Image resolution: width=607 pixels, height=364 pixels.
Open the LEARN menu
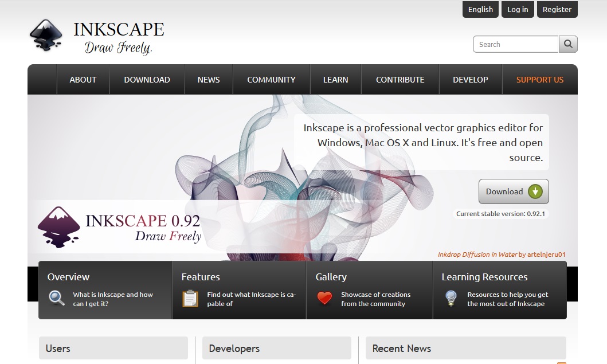click(336, 80)
